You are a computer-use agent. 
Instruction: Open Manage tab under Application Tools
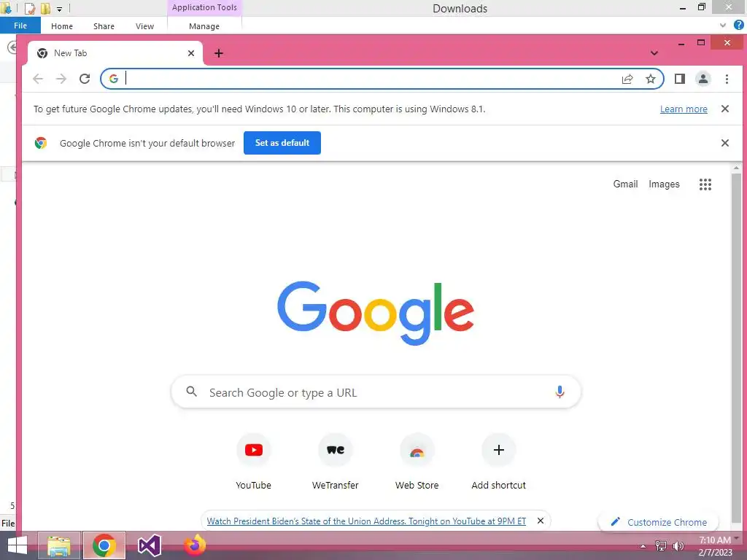[x=204, y=26]
